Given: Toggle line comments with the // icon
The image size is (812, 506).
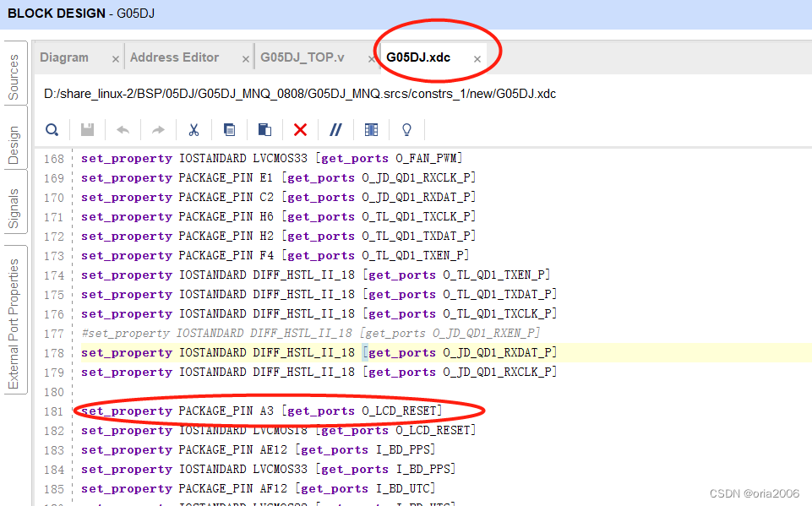Looking at the screenshot, I should 335,129.
